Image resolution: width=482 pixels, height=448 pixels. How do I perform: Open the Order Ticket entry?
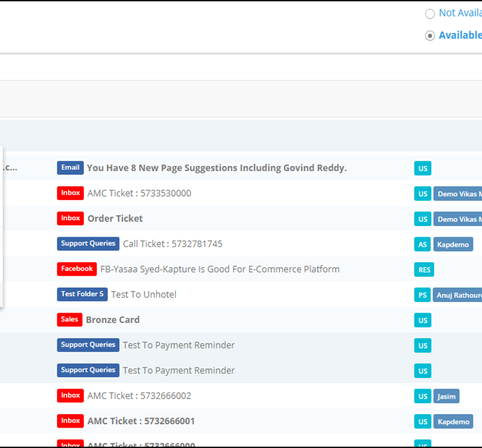(x=115, y=219)
